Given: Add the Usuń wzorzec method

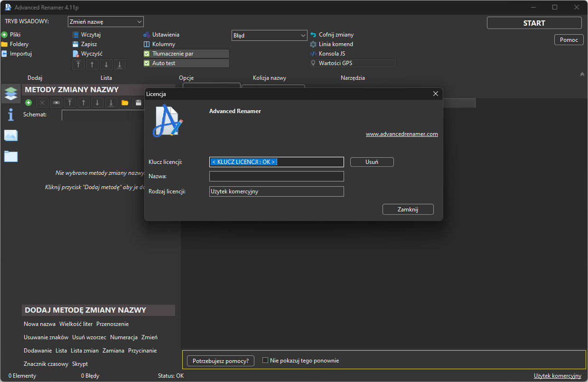Looking at the screenshot, I should pos(89,337).
